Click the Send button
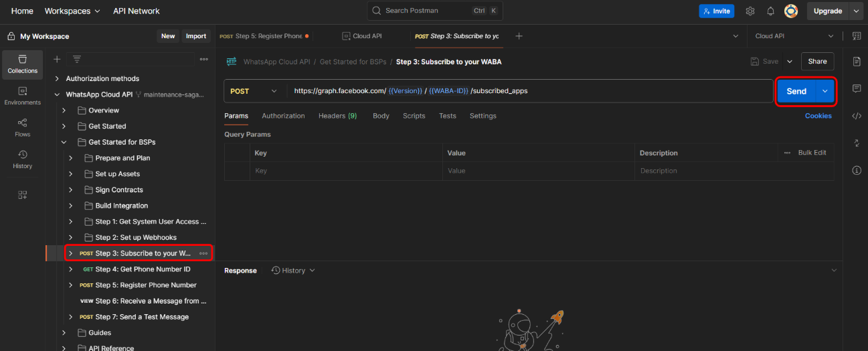Image resolution: width=868 pixels, height=351 pixels. (796, 91)
